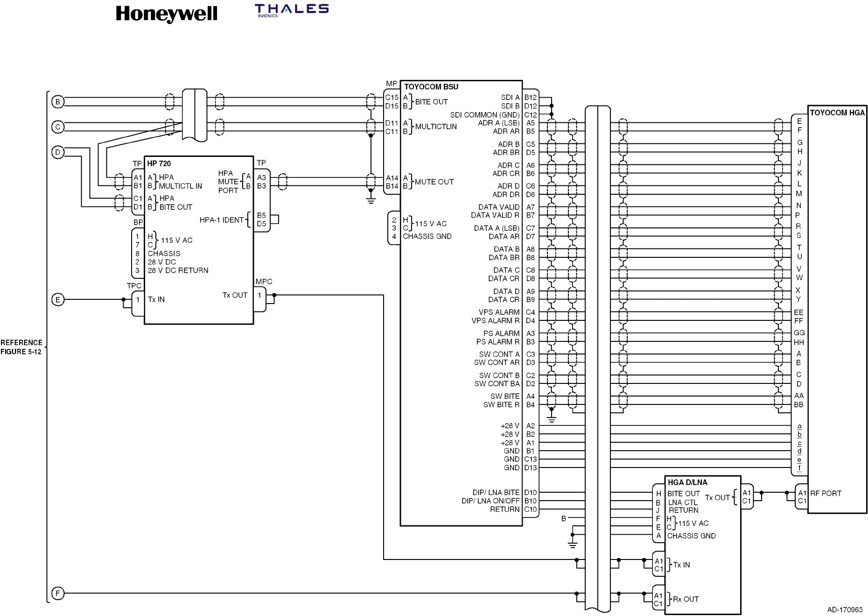The width and height of the screenshot is (868, 616).
Task: Click Tx OUT inside the HP 720 block
Action: [235, 295]
